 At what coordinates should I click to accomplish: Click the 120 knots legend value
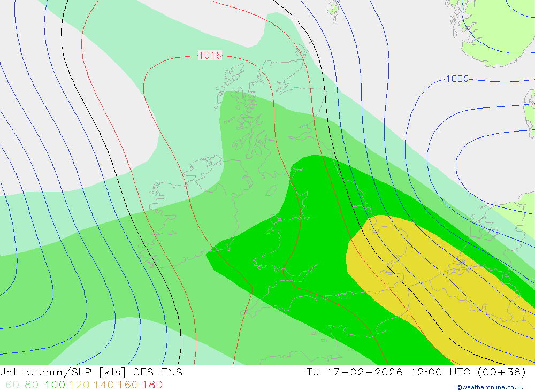[x=79, y=385]
